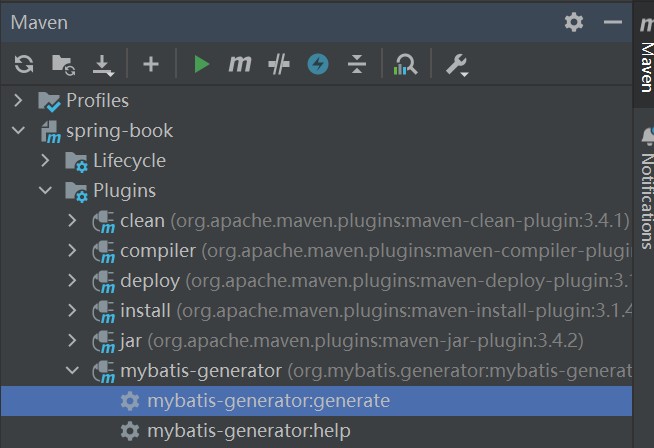This screenshot has width=654, height=448.
Task: Run Maven build with green play icon
Action: pyautogui.click(x=202, y=64)
